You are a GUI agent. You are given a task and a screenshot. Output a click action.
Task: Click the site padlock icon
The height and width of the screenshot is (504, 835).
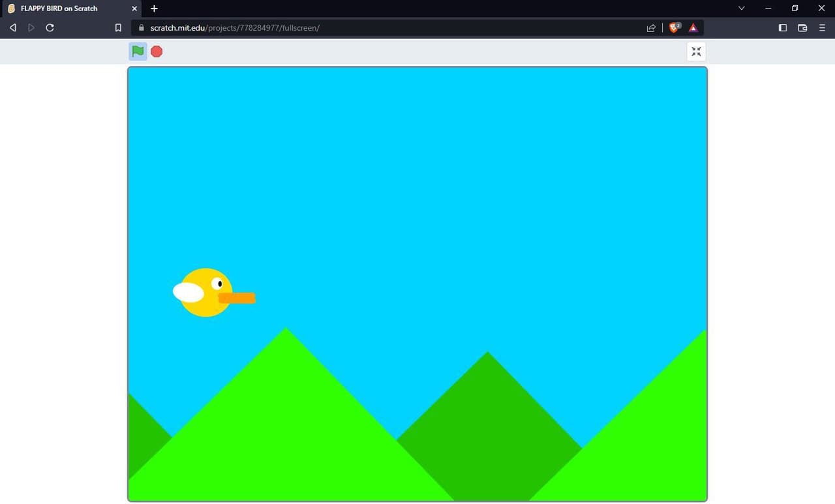[x=141, y=28]
